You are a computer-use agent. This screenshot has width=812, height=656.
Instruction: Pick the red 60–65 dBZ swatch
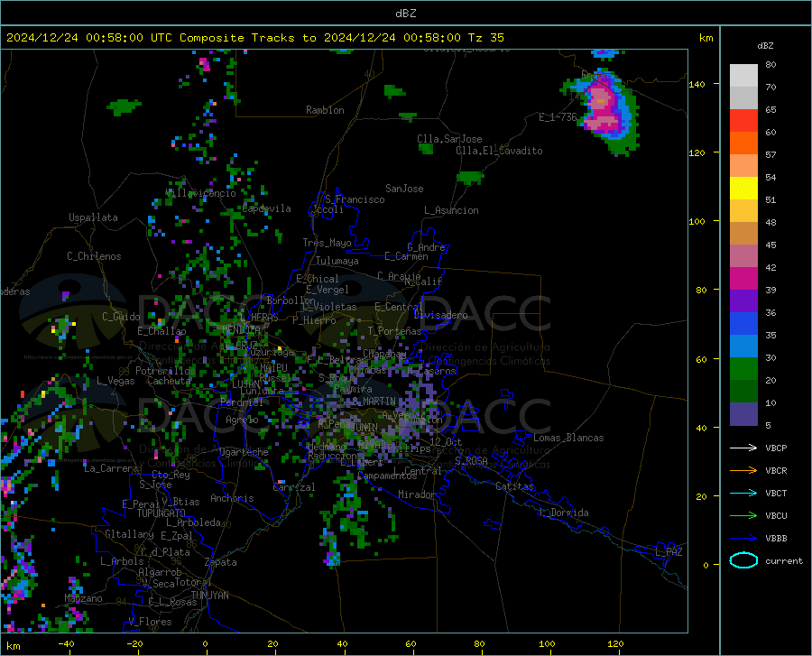tap(743, 121)
